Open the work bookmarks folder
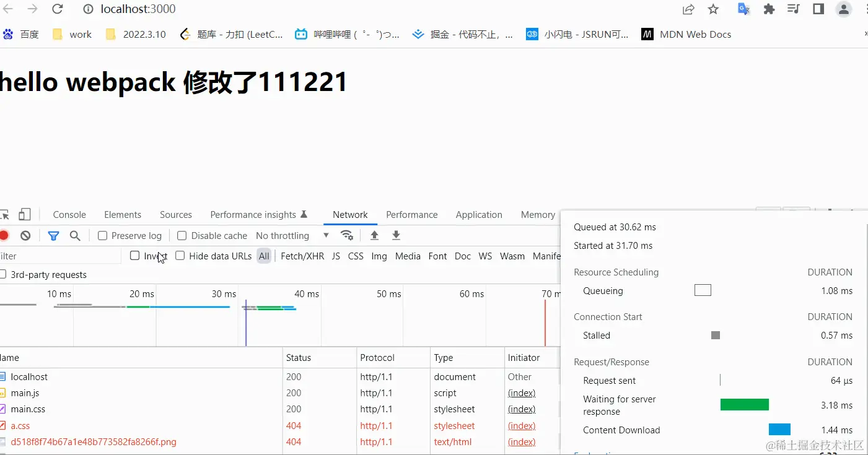 click(x=72, y=35)
